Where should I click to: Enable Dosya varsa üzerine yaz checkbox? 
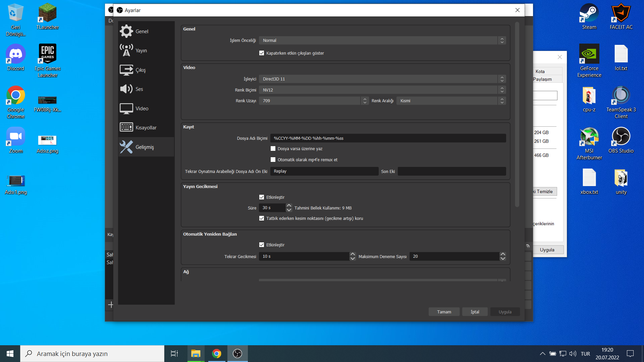pyautogui.click(x=273, y=148)
